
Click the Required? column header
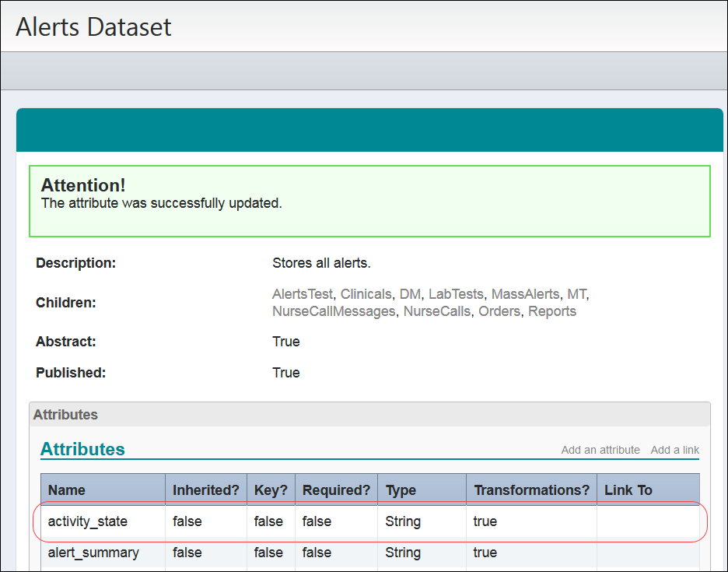[x=336, y=490]
